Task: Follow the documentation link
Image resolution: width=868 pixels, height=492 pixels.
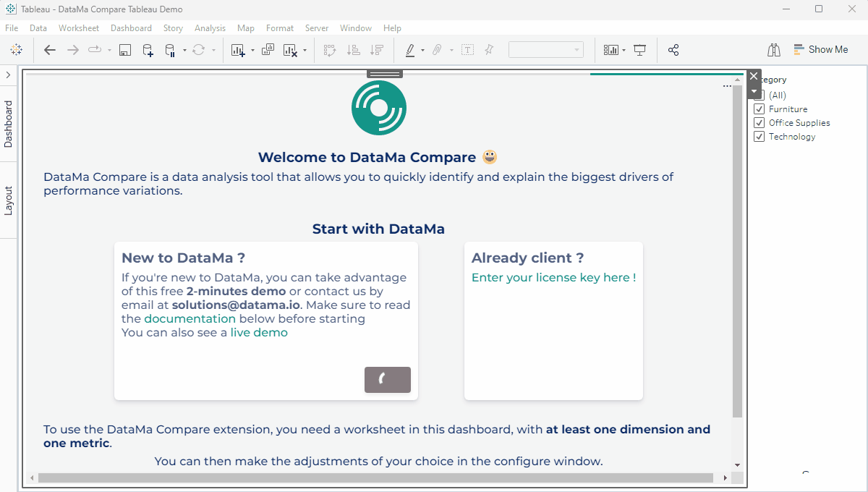Action: click(x=190, y=318)
